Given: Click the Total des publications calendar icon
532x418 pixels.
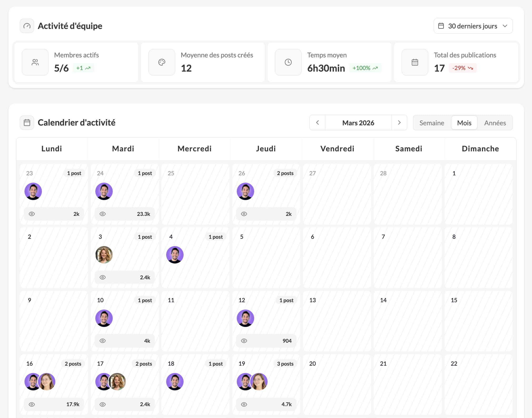Looking at the screenshot, I should 415,62.
